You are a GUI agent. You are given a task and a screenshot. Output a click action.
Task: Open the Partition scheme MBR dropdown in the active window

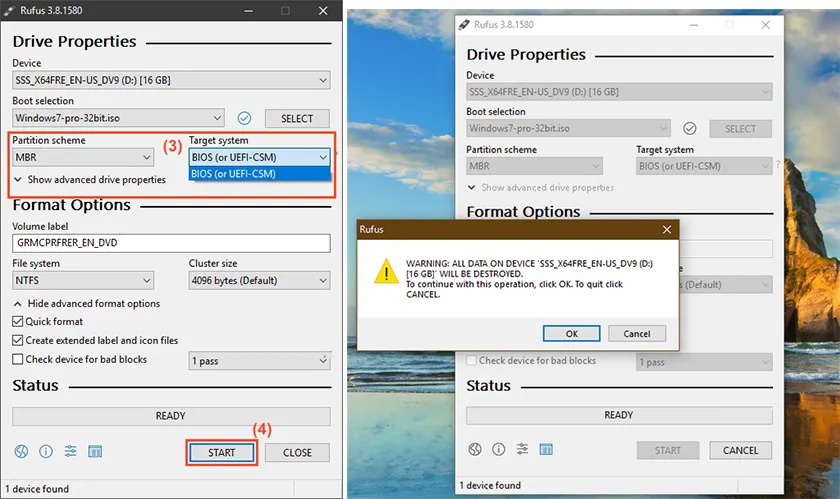click(82, 157)
